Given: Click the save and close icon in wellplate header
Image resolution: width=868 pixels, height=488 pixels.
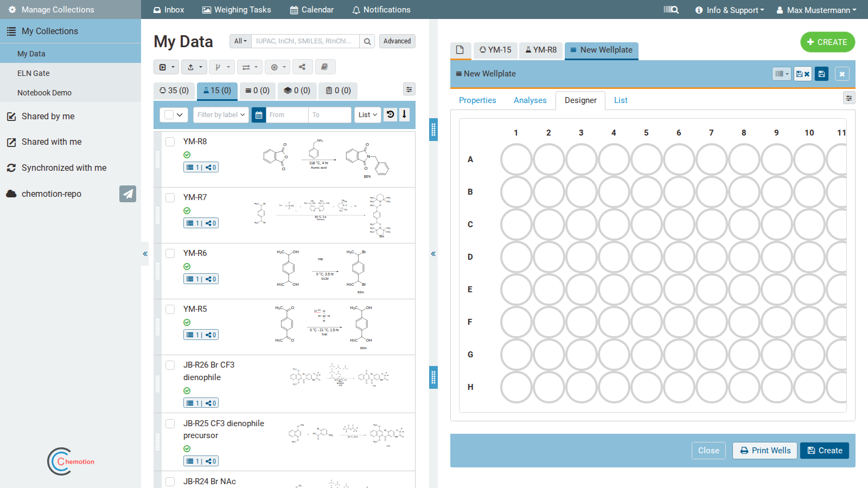Looking at the screenshot, I should pos(802,74).
